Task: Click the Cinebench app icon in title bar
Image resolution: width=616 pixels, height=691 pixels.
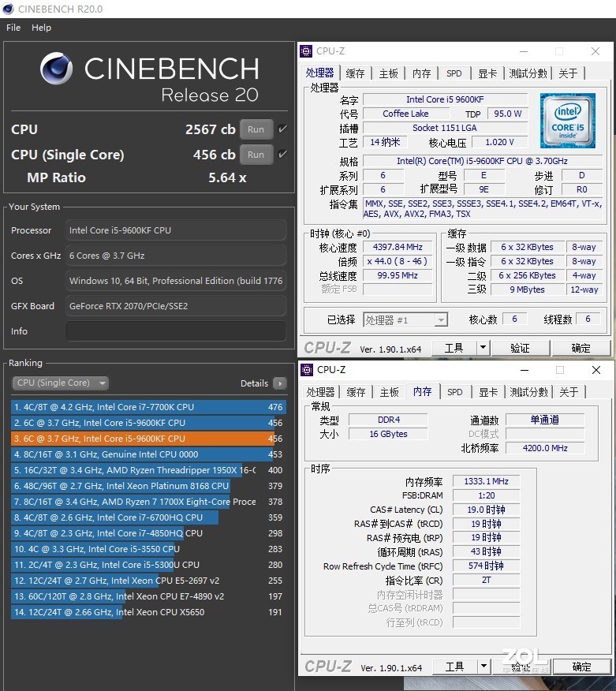Action: pos(8,9)
